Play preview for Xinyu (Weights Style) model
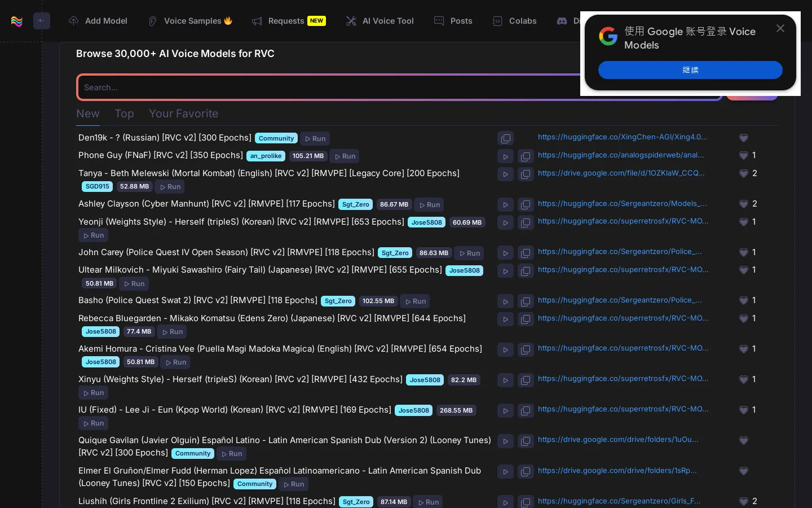The width and height of the screenshot is (812, 508). click(505, 381)
